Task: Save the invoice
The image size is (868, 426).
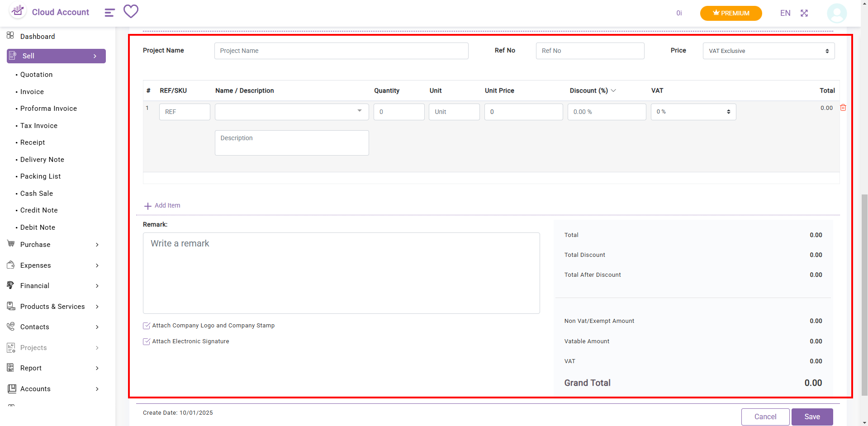Action: 812,417
